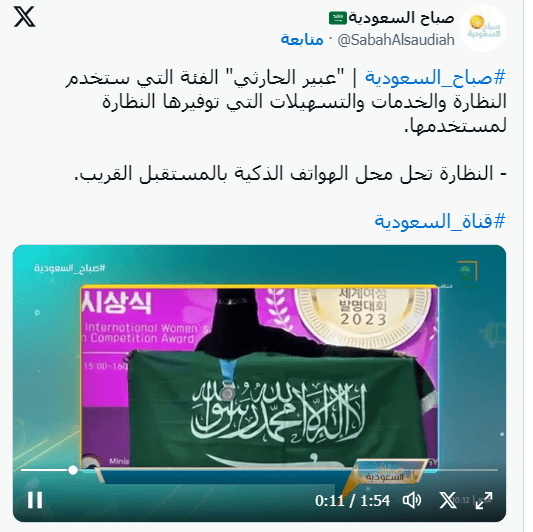Click the #صباح_السعودية watermark inside the video
The height and width of the screenshot is (532, 533).
[x=70, y=268]
